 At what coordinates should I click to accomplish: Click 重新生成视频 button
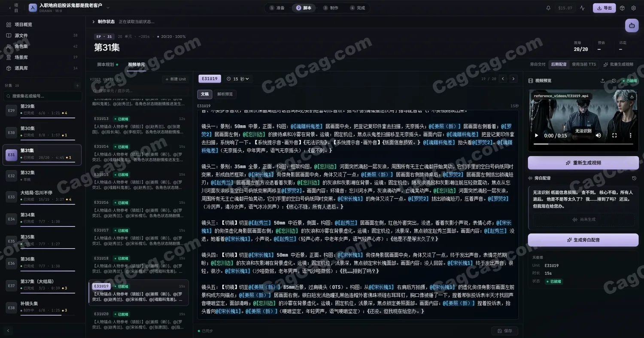pos(583,163)
